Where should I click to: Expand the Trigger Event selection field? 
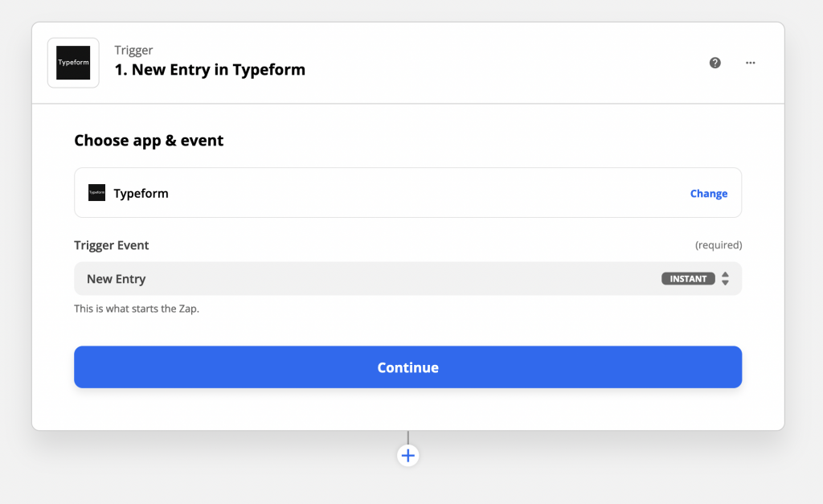pyautogui.click(x=407, y=278)
